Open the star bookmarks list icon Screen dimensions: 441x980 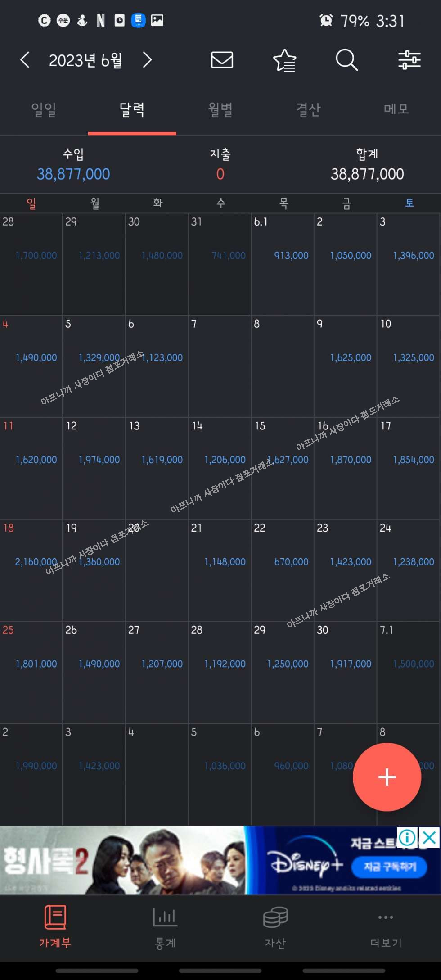(x=284, y=60)
